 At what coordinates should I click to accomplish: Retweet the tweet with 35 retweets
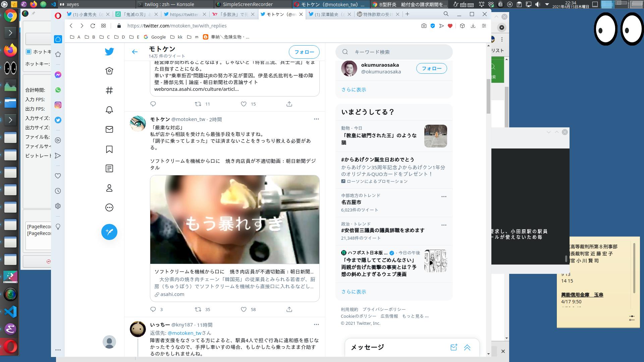point(198,309)
